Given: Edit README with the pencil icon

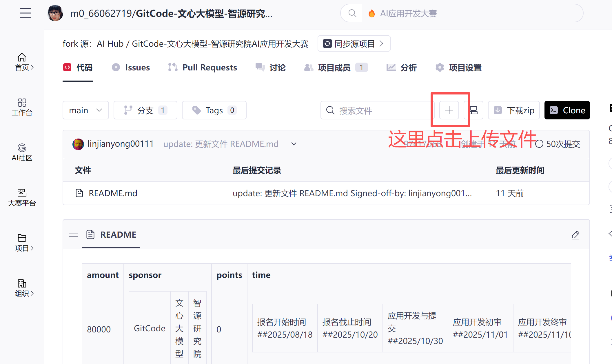Looking at the screenshot, I should point(575,235).
